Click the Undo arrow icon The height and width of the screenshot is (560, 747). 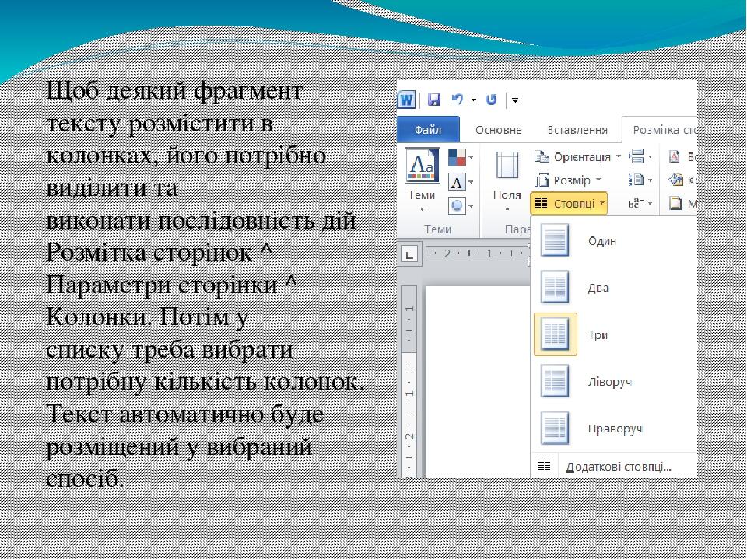(x=457, y=99)
